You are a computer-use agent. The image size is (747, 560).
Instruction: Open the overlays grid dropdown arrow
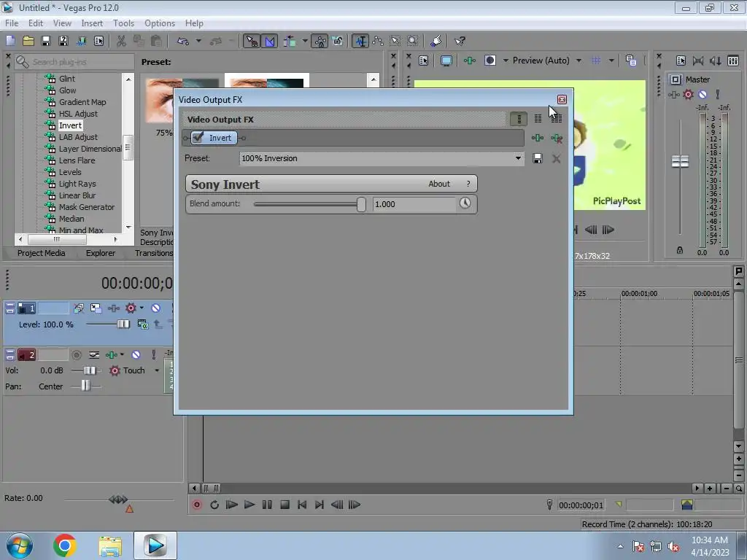611,61
